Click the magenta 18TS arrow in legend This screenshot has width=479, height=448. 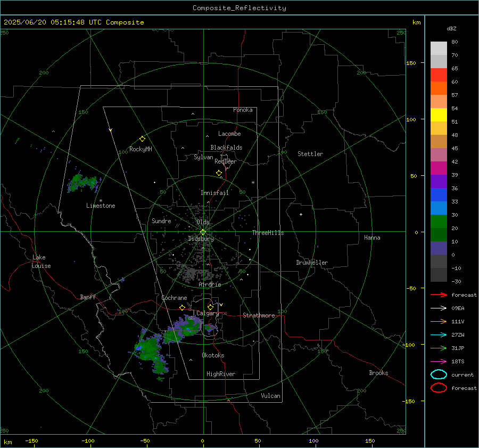pos(439,362)
